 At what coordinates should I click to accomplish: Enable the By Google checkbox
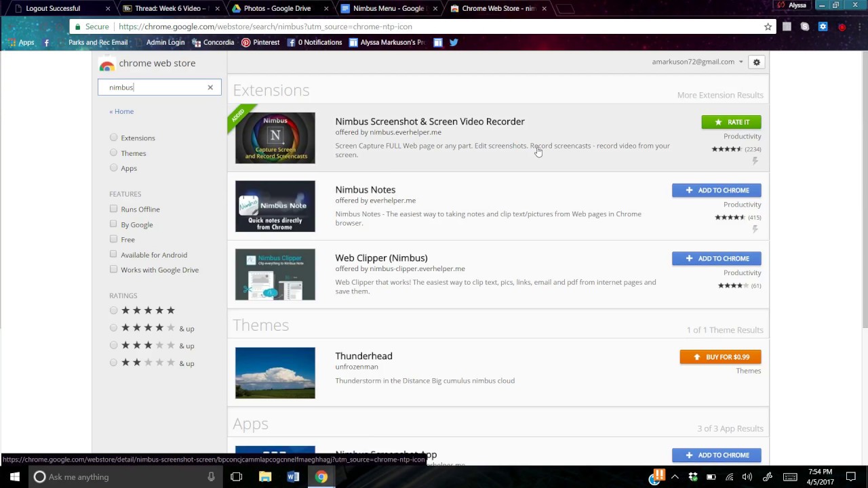coord(113,224)
